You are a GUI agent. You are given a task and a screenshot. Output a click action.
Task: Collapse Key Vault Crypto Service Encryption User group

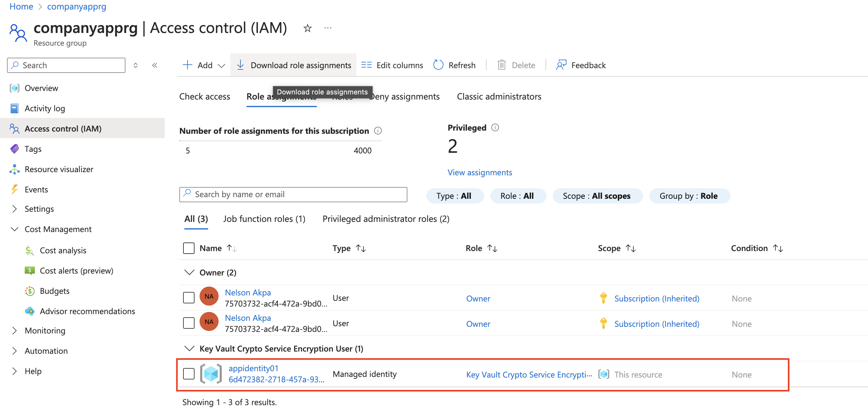click(x=190, y=348)
